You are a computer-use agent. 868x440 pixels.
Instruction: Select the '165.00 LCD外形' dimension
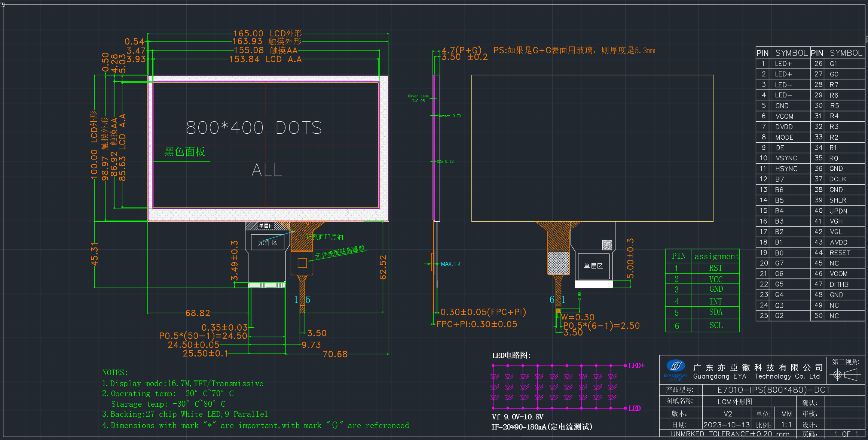tap(267, 34)
